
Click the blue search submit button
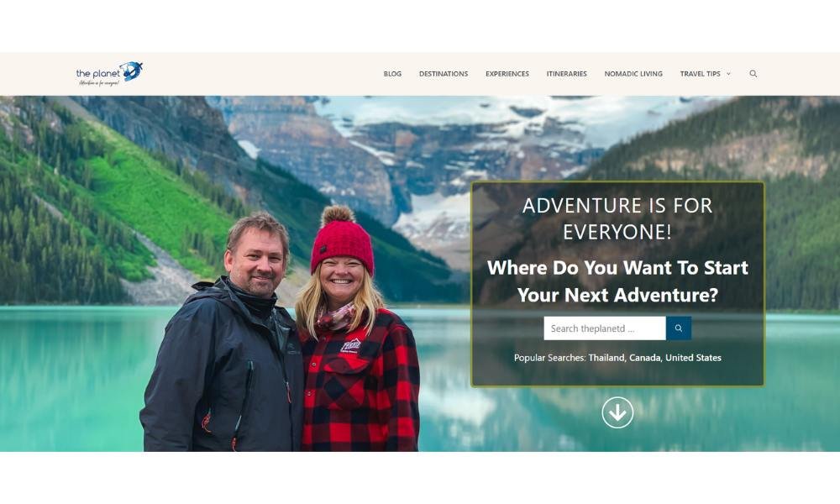coord(678,328)
